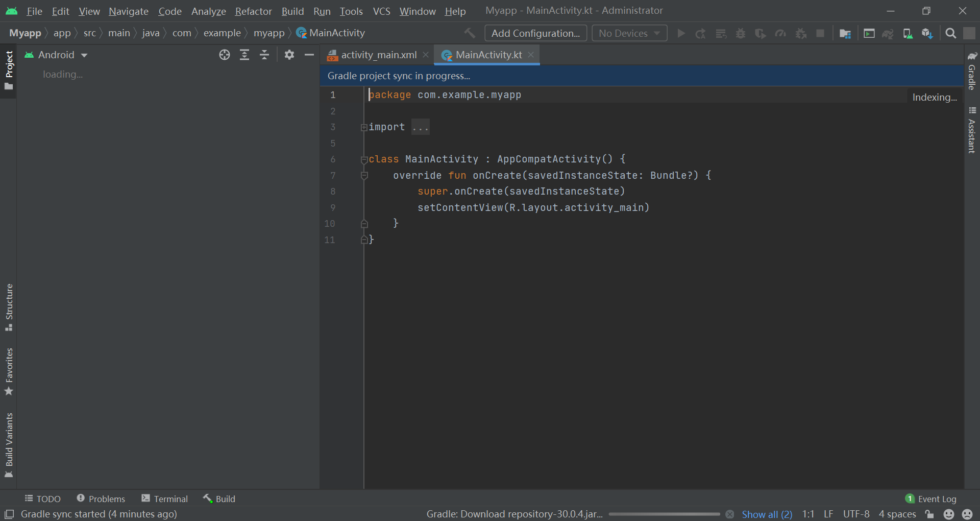
Task: Click the myapp breadcrumb in navigation bar
Action: 269,33
